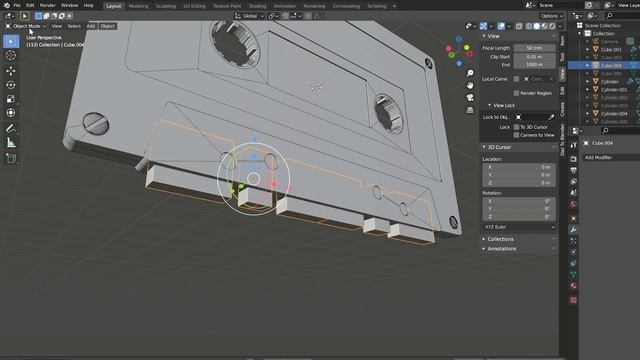The width and height of the screenshot is (640, 360).
Task: Click the outliner search field
Action: [622, 16]
